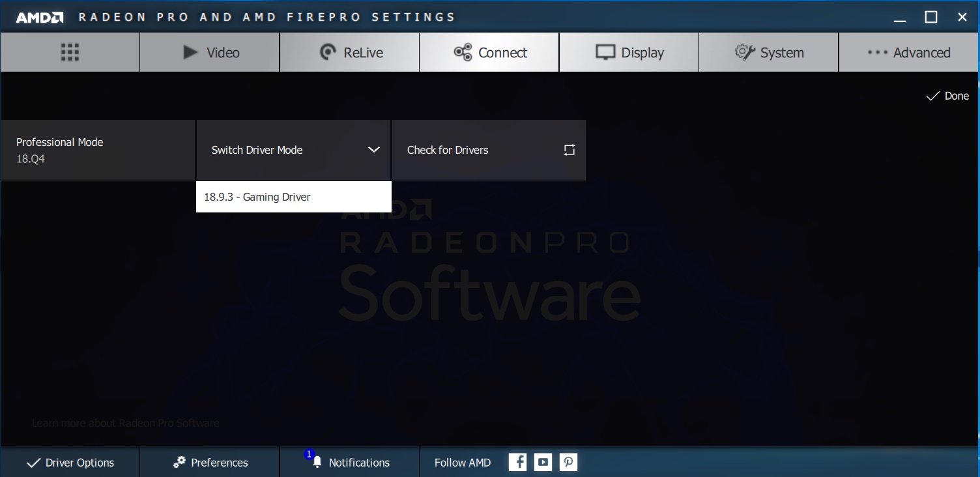Open the home grid icon tab
The width and height of the screenshot is (980, 477).
point(70,53)
